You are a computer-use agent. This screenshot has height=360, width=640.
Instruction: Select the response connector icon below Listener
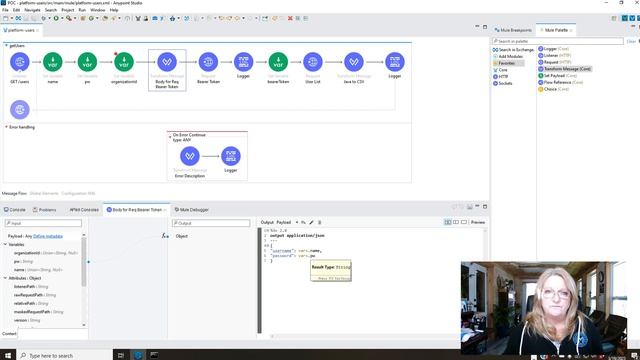coord(20,109)
